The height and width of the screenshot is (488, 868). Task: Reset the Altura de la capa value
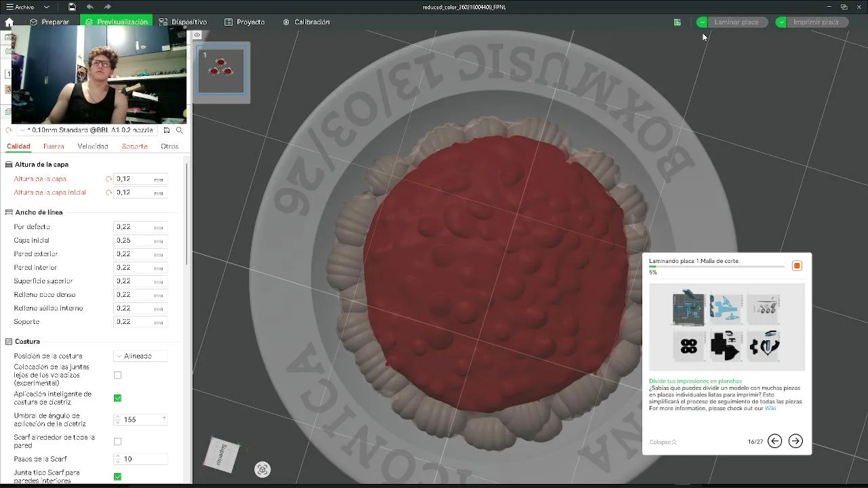click(x=108, y=179)
